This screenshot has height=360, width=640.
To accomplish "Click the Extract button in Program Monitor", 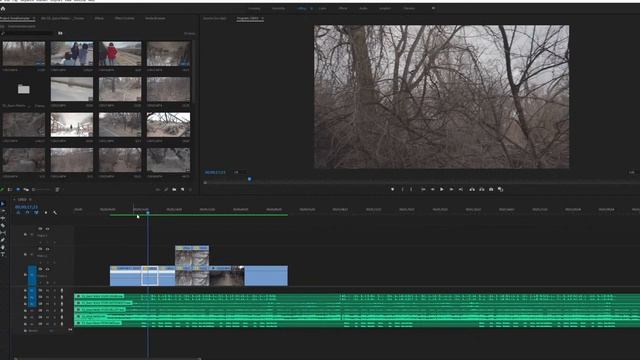I will [x=482, y=189].
